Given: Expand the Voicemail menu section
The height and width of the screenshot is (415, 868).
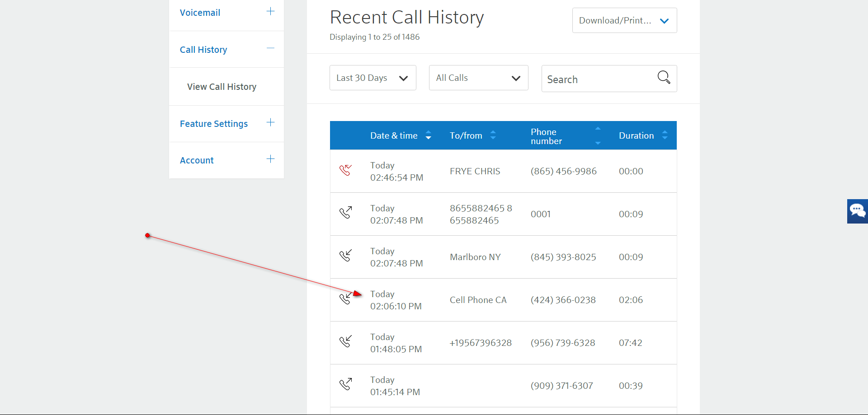Looking at the screenshot, I should pyautogui.click(x=270, y=12).
